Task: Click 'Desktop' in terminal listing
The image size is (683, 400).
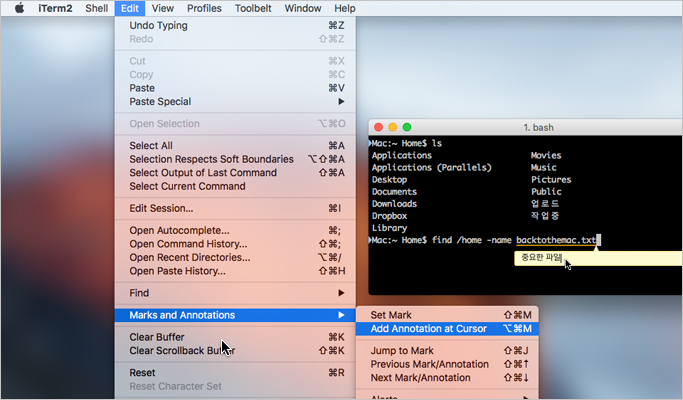Action: tap(389, 180)
